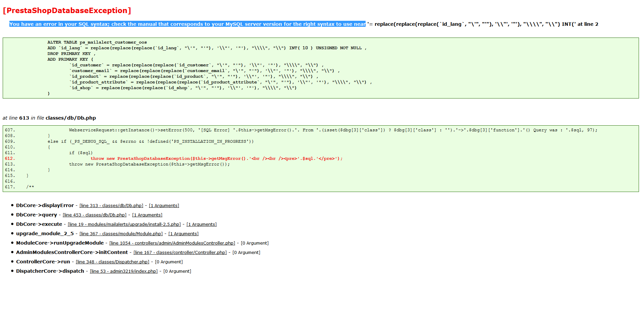The height and width of the screenshot is (327, 644).
Task: Open the Controller.php line 167 link
Action: click(180, 253)
